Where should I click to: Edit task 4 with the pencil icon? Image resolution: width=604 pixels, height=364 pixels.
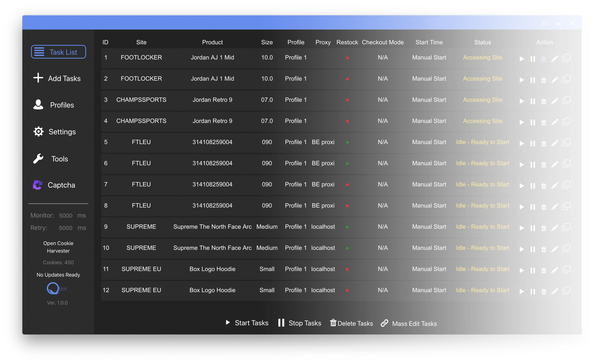(554, 122)
